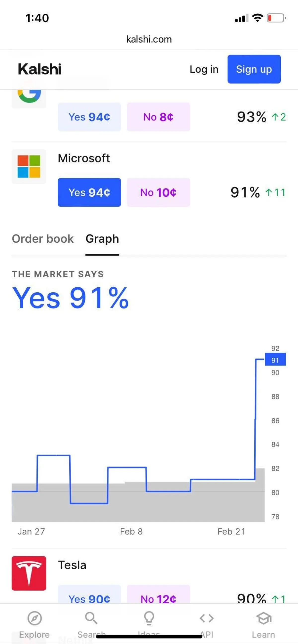Open the Ideas lightbulb icon
This screenshot has height=644, width=298.
[x=149, y=618]
